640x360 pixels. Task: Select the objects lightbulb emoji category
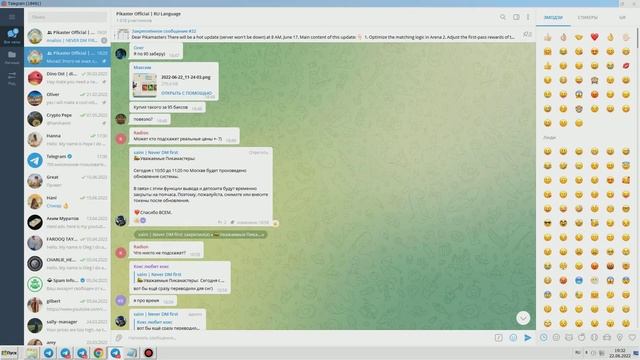620,337
